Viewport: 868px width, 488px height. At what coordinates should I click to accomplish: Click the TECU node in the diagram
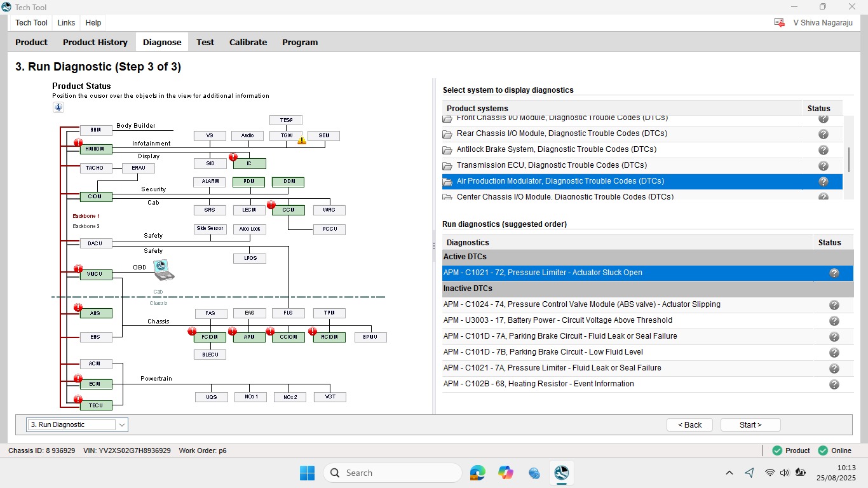(96, 405)
